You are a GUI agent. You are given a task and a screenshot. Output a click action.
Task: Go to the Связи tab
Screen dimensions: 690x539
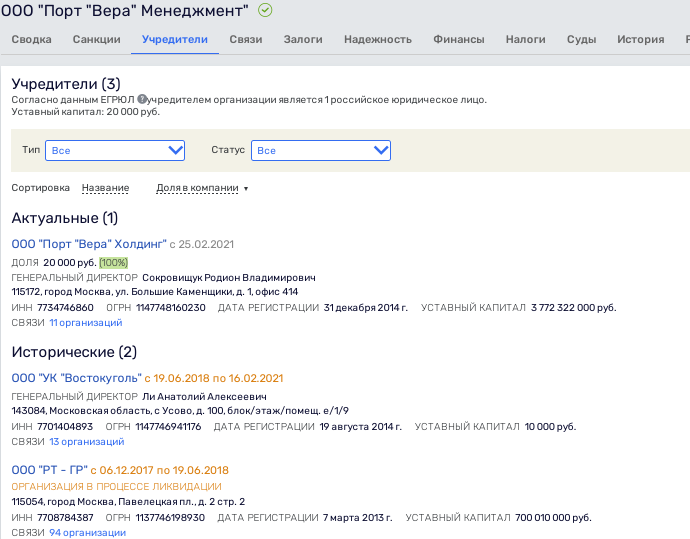click(x=245, y=40)
